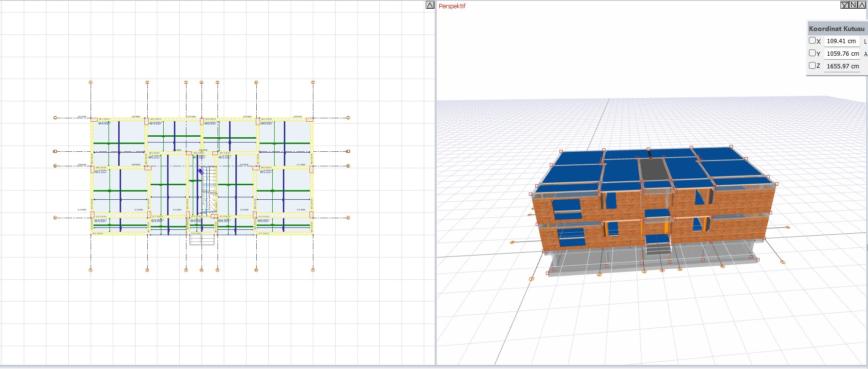Screen dimensions: 868x369
Task: Click the Perspektif view label
Action: pos(452,6)
